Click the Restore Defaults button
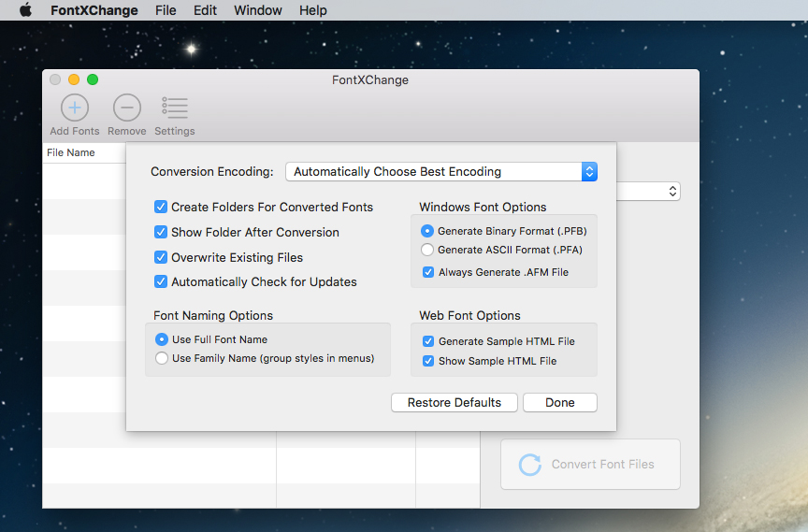This screenshot has width=808, height=532. coord(454,402)
